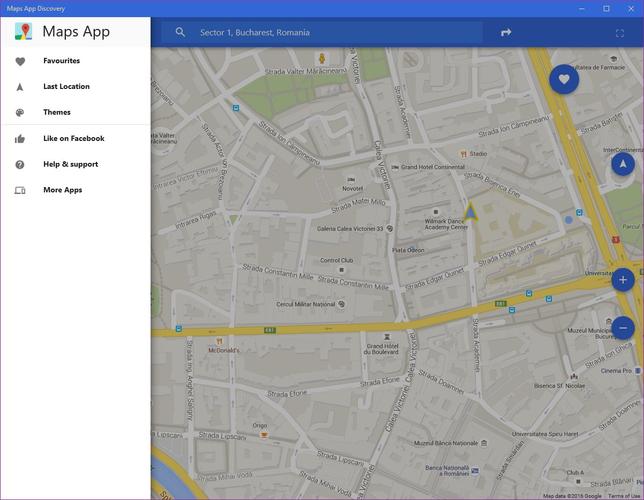
Task: Maximize the Maps App Discovery window
Action: point(606,8)
